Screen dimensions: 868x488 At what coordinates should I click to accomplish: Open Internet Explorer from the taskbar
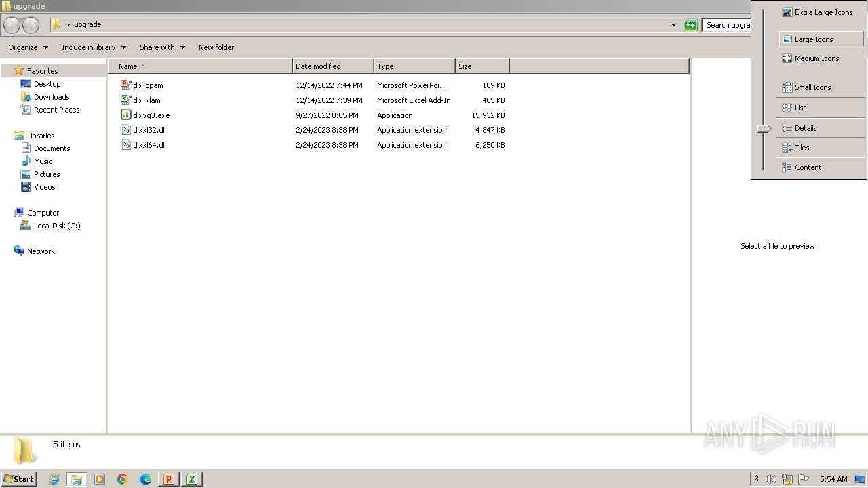click(x=54, y=479)
